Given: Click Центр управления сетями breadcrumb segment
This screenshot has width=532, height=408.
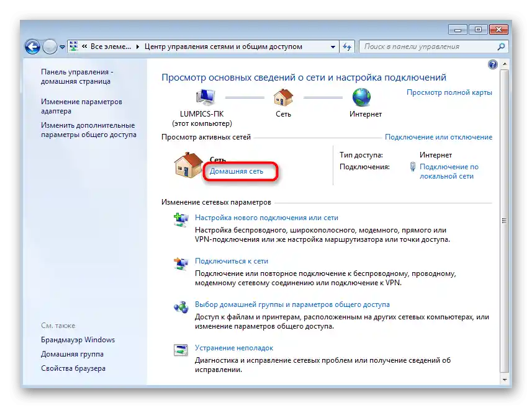Looking at the screenshot, I should [223, 47].
